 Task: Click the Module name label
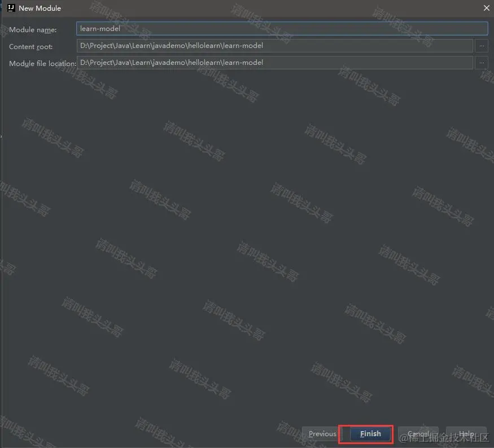coord(33,29)
